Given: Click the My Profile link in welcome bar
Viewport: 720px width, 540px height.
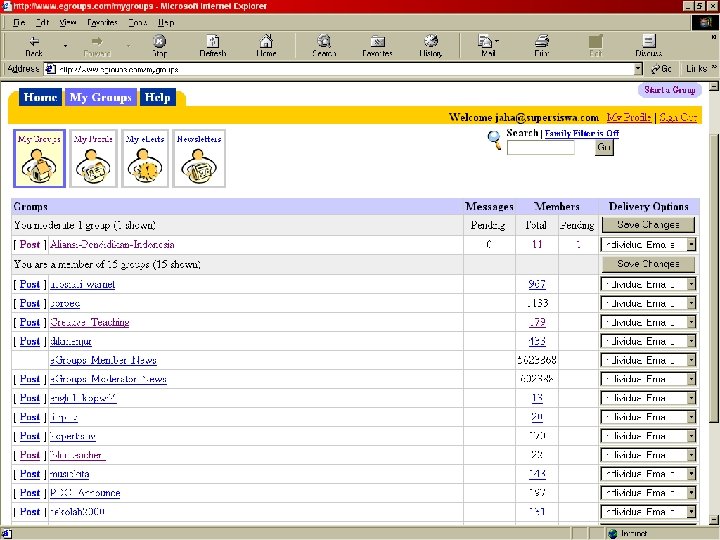Looking at the screenshot, I should tap(629, 117).
